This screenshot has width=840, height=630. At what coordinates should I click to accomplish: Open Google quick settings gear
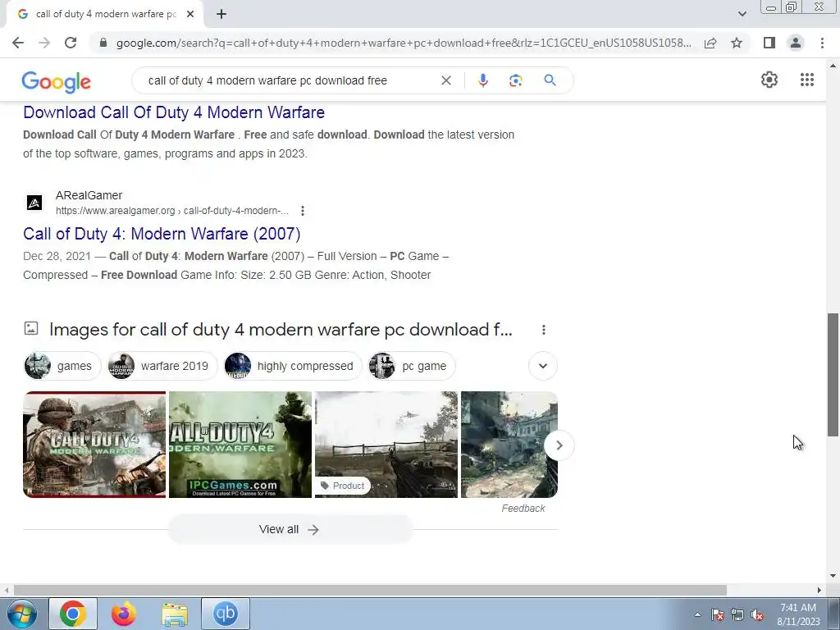click(x=769, y=80)
